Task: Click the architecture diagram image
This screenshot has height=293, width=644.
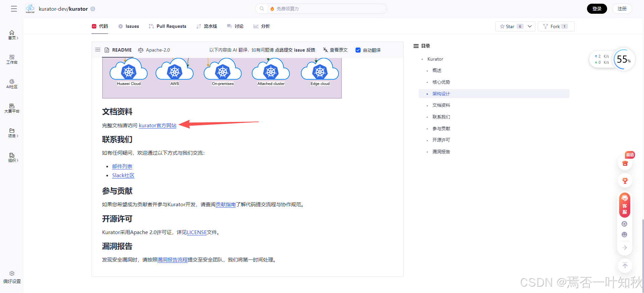Action: 222,78
